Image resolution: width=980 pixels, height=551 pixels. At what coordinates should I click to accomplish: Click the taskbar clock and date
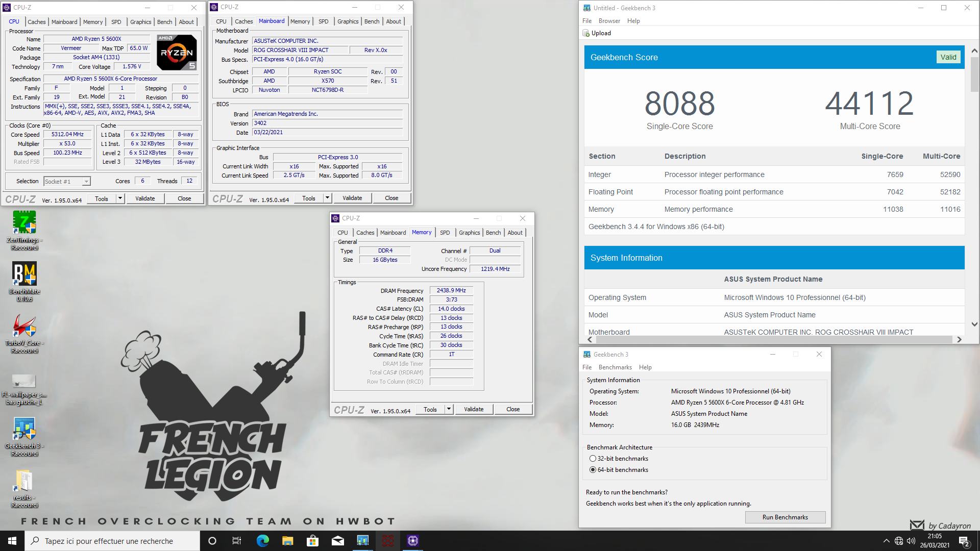point(935,541)
